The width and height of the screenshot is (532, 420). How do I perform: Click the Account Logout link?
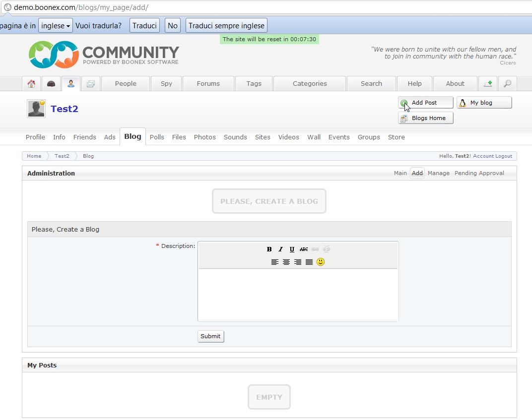(x=492, y=156)
